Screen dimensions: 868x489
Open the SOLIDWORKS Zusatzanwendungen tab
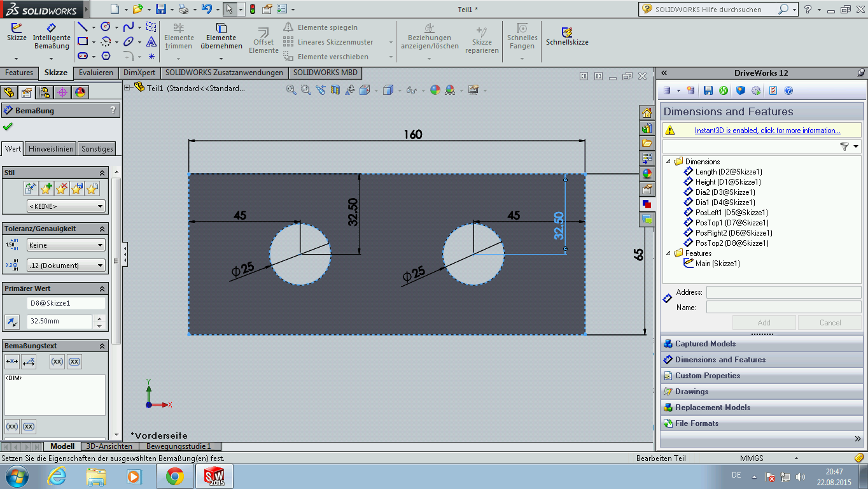pyautogui.click(x=223, y=73)
